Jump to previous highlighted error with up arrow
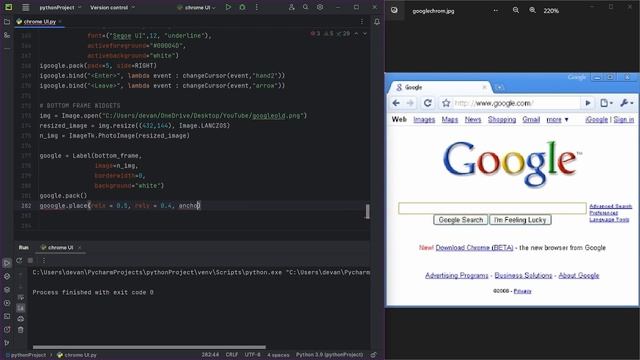Viewport: 640px width, 360px height. [x=356, y=33]
